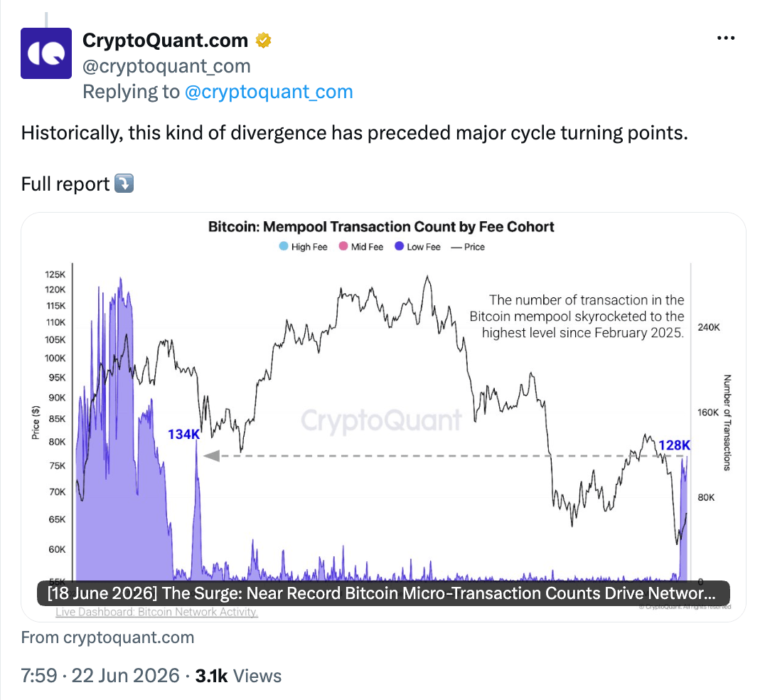Click the 128K annotation on the chart
This screenshot has height=700, width=765.
674,445
